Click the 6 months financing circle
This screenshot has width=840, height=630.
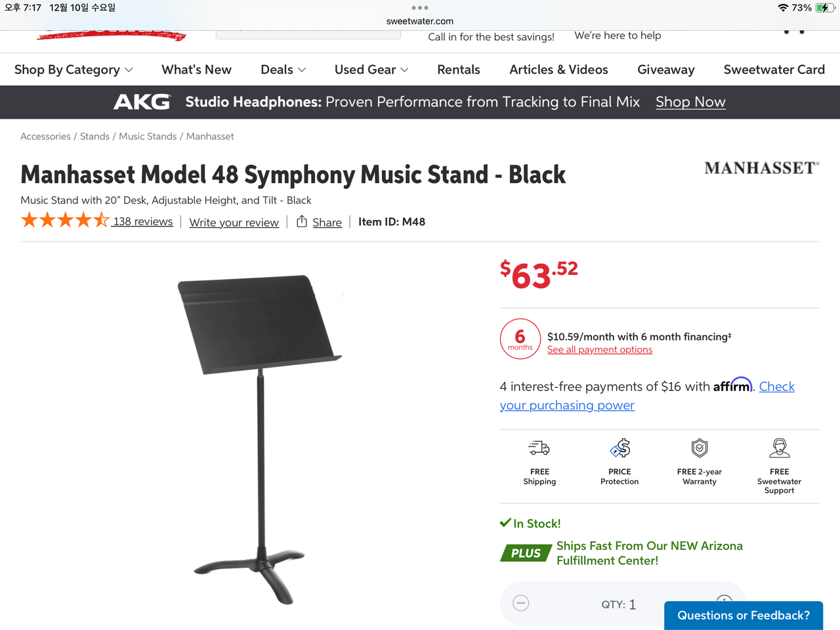(520, 339)
